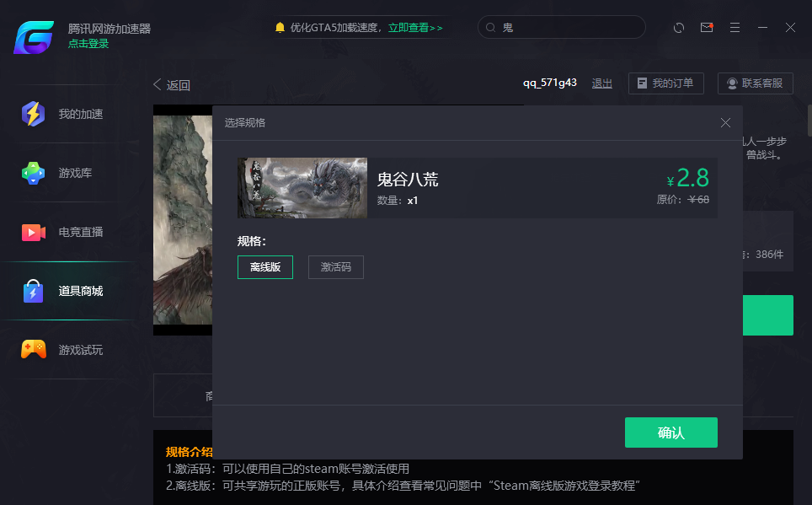Open 我的订单 orders button

(x=666, y=83)
